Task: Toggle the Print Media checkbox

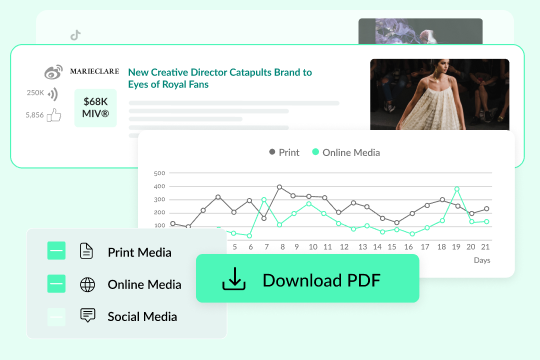Action: [56, 250]
